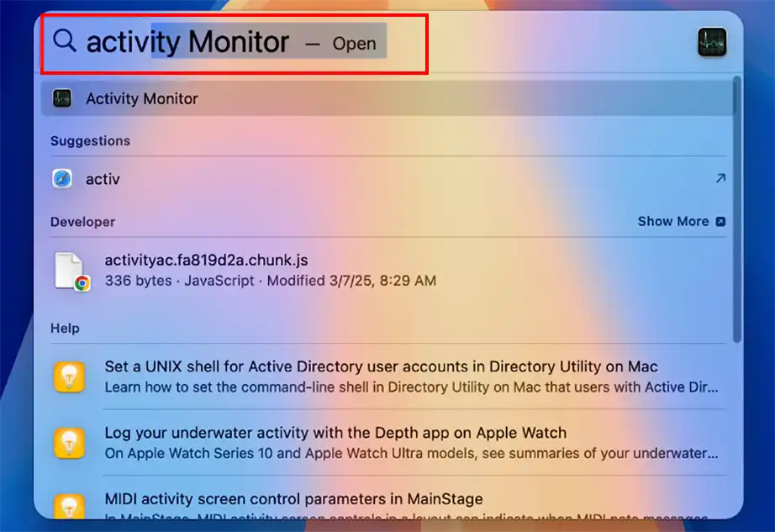
Task: Expand Developer results with Show More arrow icon
Action: (720, 221)
